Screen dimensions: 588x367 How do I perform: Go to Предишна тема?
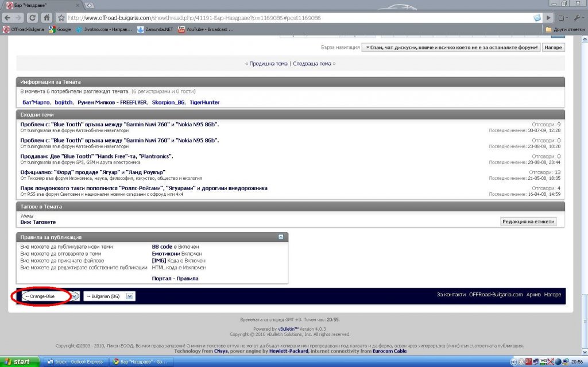(x=268, y=63)
